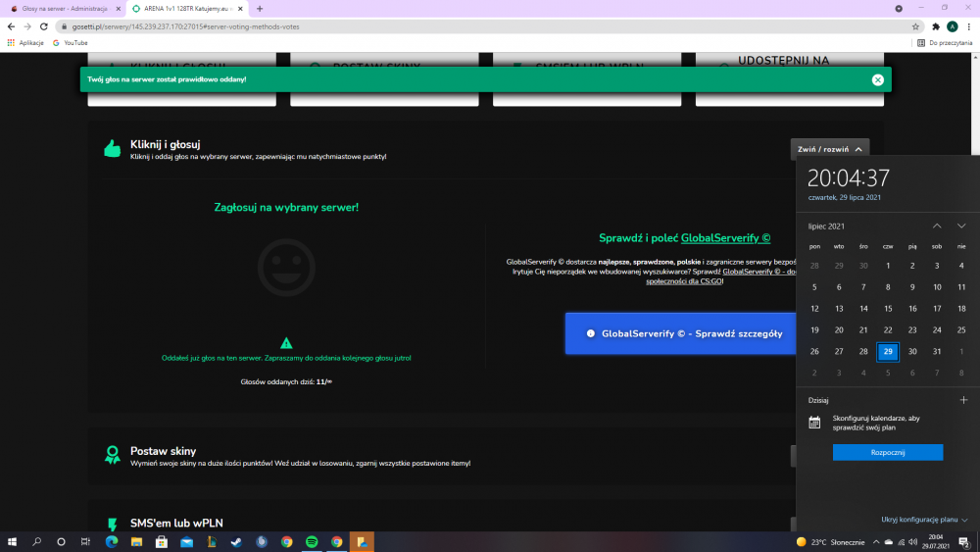Click the award ribbon icon beside Postaw skiny
980x552 pixels.
coord(113,455)
